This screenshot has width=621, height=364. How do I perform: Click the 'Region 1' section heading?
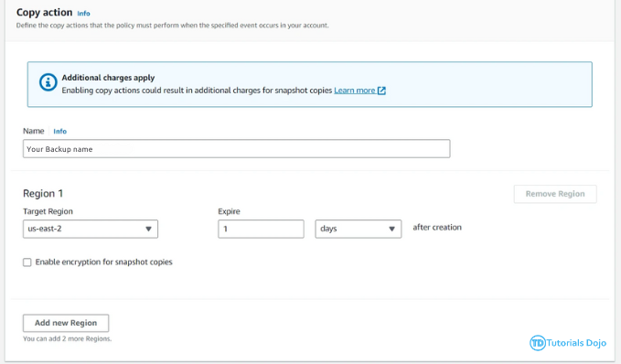(x=43, y=193)
